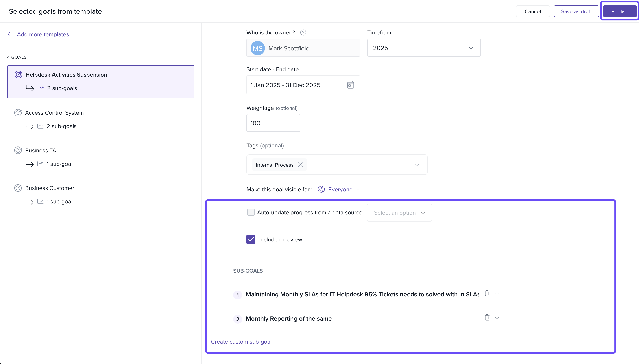Select the Access Control System goal
Viewport: 639px width, 364px height.
click(54, 113)
